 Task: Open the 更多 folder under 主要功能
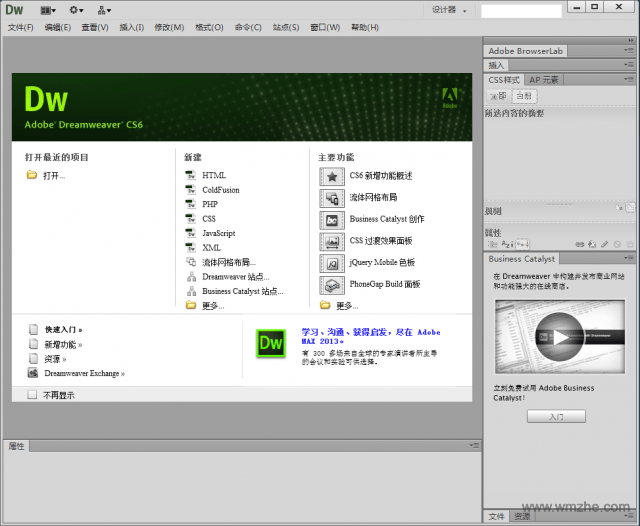(x=325, y=305)
